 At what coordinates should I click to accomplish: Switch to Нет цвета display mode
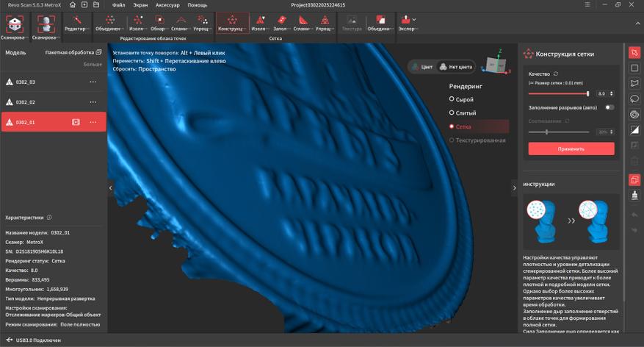click(x=455, y=67)
